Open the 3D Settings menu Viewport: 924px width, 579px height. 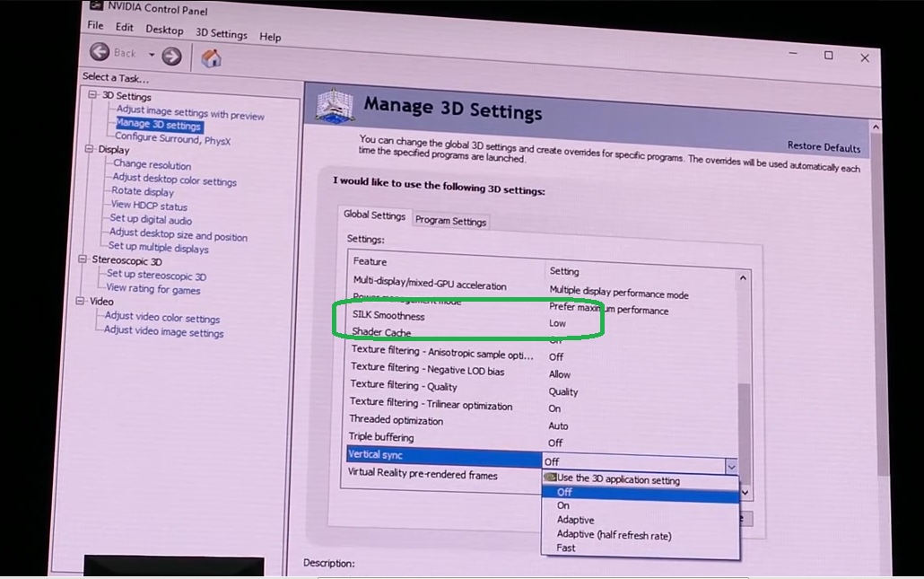(x=221, y=33)
